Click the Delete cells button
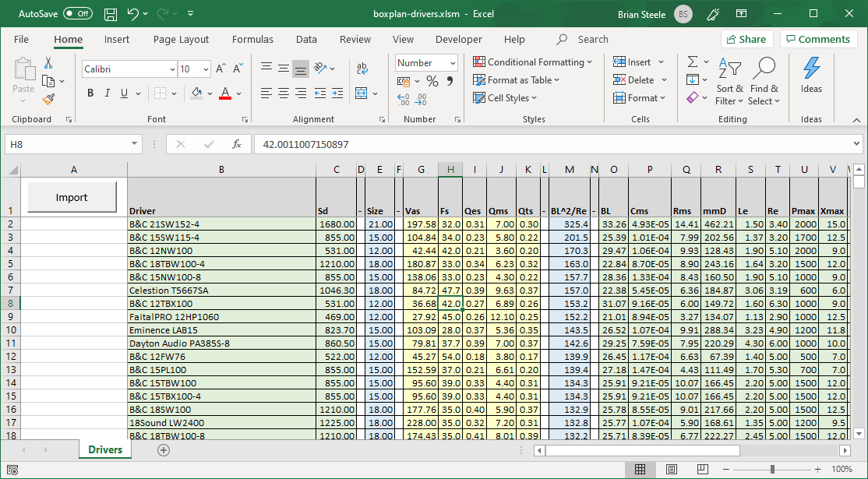This screenshot has height=479, width=868. 640,80
